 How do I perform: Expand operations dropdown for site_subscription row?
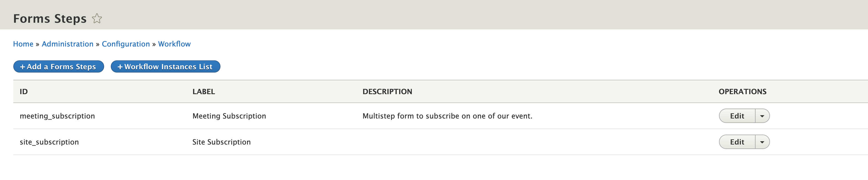point(762,142)
